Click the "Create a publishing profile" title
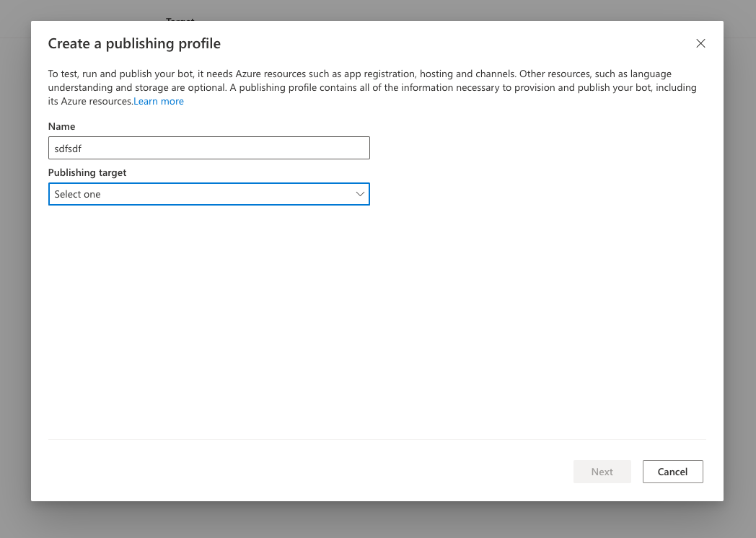This screenshot has height=538, width=756. pos(134,43)
